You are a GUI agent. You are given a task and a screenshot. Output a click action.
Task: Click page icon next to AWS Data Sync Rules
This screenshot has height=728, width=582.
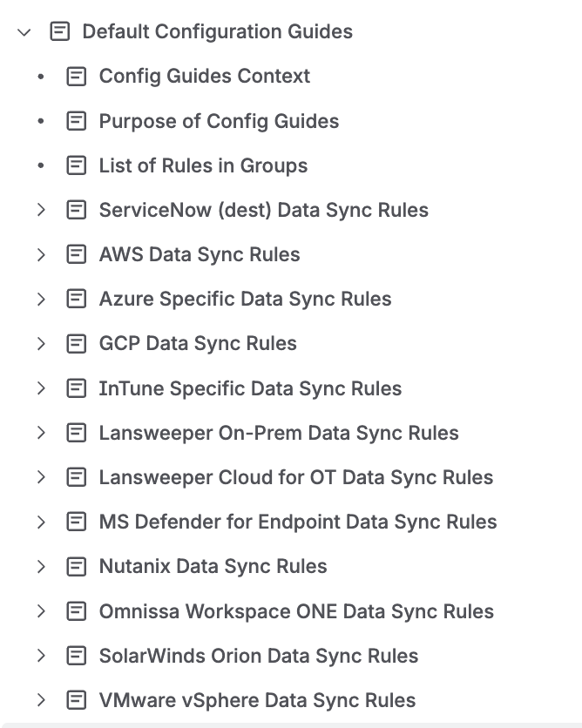[77, 254]
